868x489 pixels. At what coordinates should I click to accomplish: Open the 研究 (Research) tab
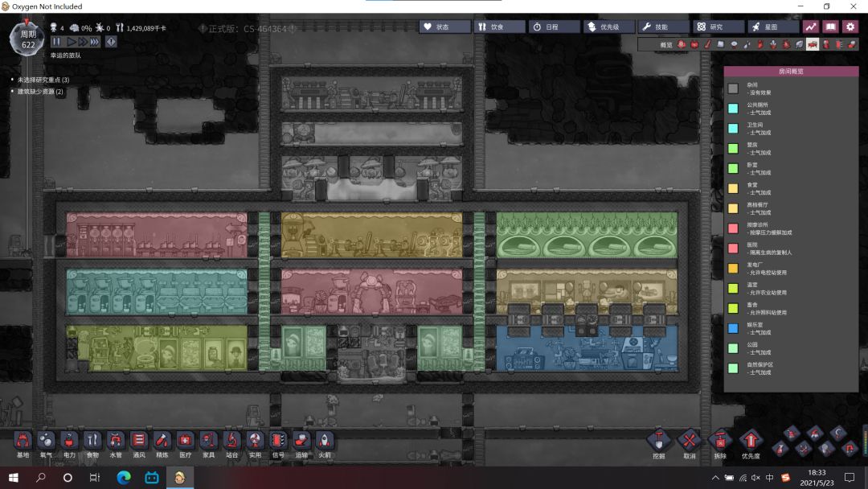tap(718, 27)
